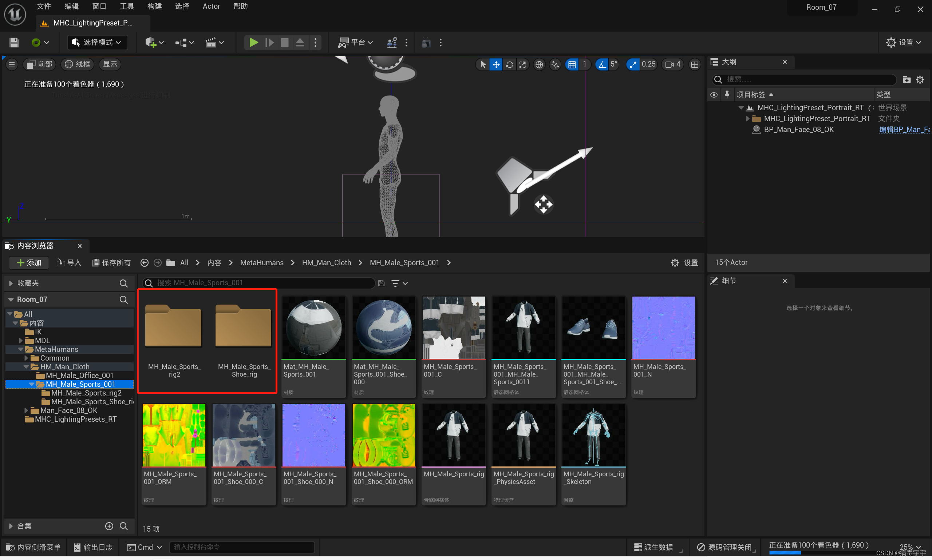Open the 构建 menu
The image size is (932, 560).
pyautogui.click(x=154, y=6)
